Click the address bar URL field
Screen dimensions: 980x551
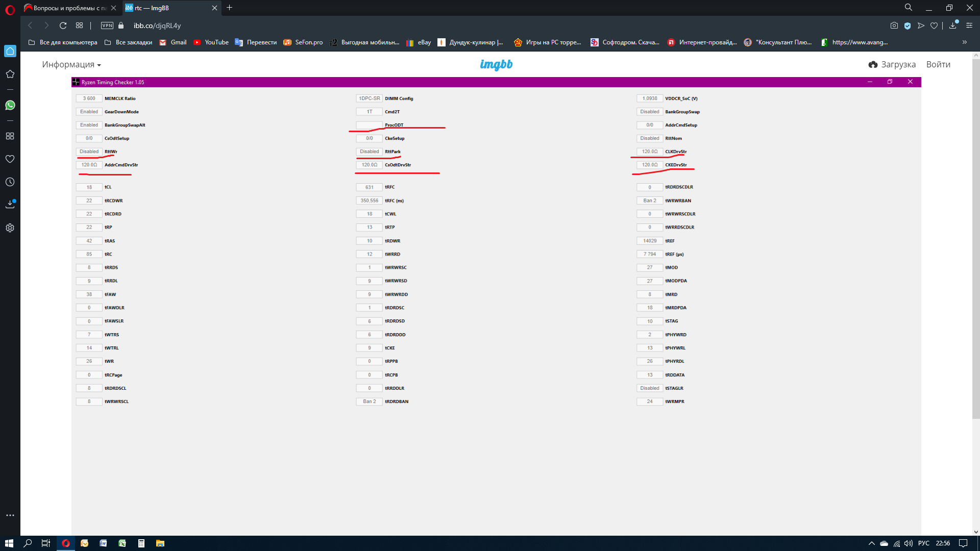pyautogui.click(x=157, y=26)
